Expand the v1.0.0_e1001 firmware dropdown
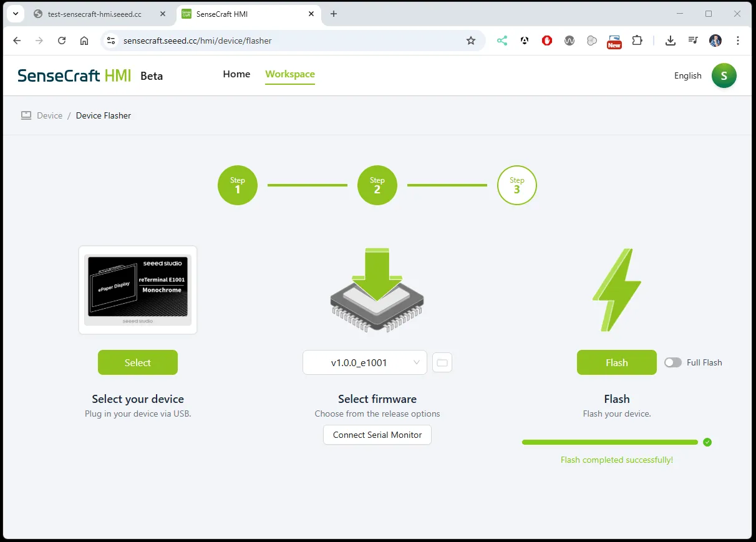756x542 pixels. [365, 362]
